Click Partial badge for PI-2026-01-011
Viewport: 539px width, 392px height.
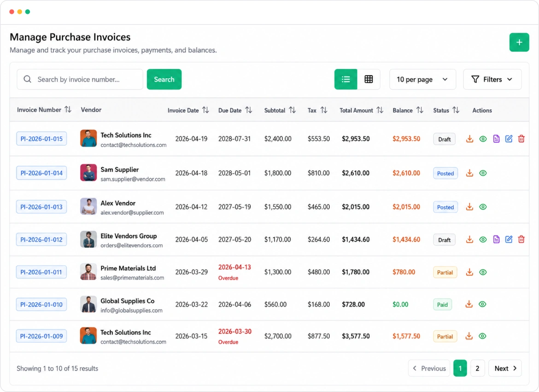(x=445, y=272)
